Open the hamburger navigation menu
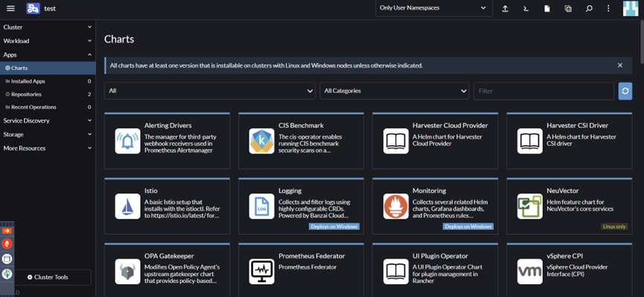The width and height of the screenshot is (644, 297). point(10,8)
